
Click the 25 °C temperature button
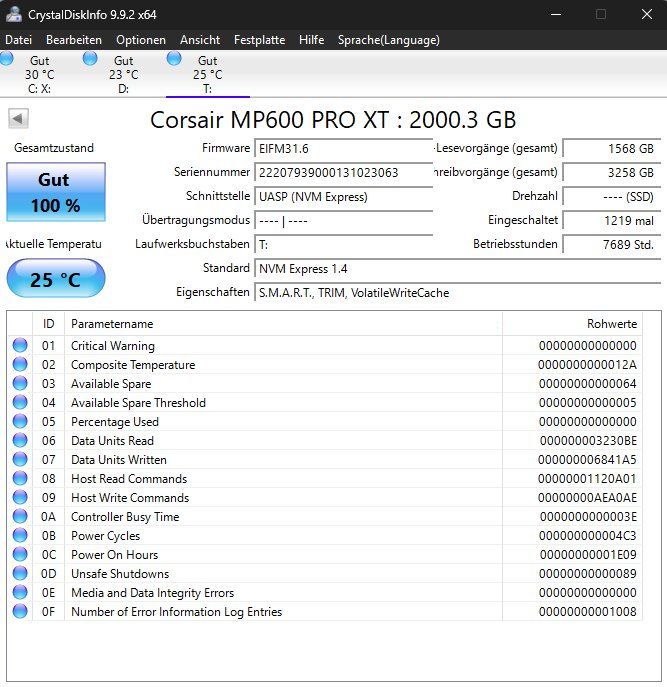click(56, 279)
